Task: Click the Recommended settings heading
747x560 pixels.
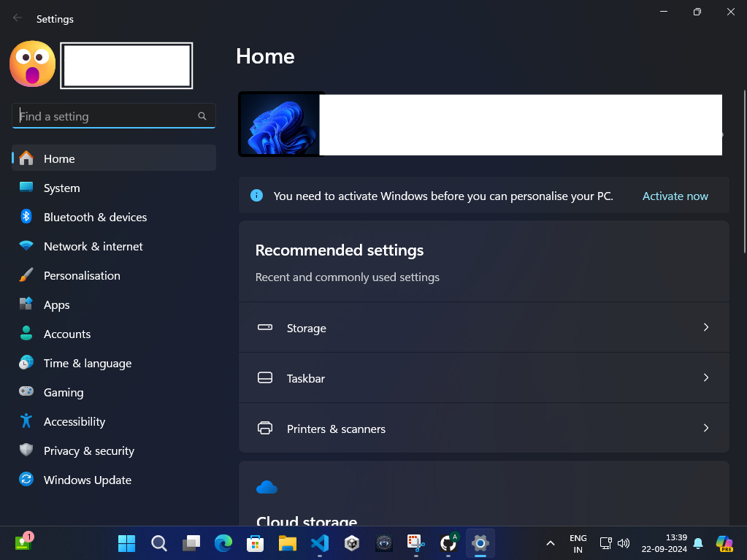Action: (340, 250)
